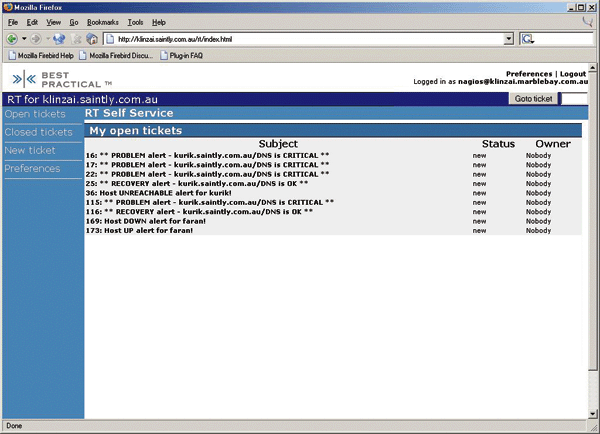This screenshot has height=434, width=600.
Task: Click the search engine icon in search box
Action: (x=528, y=38)
